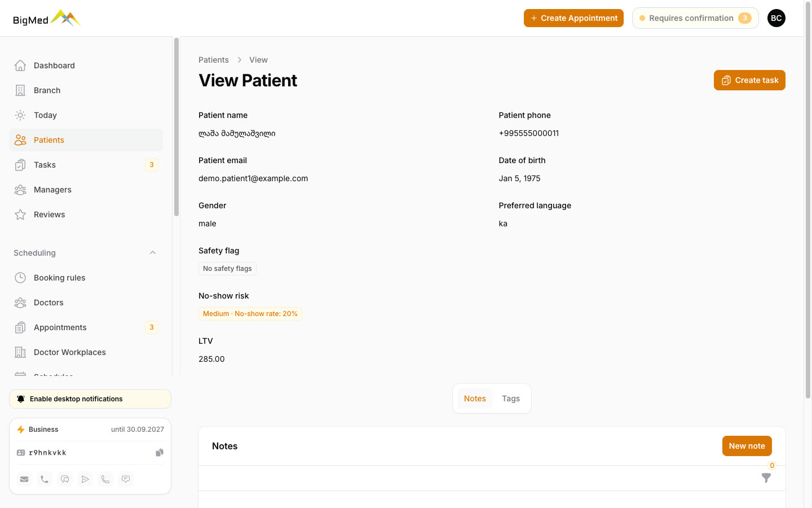
Task: Go to Branch using the building icon
Action: click(20, 90)
